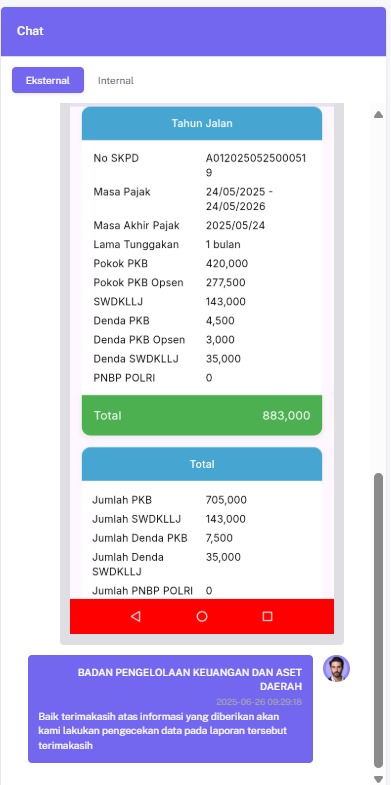The image size is (391, 785).
Task: Click the Jumlah PKB 705,000 row
Action: 202,500
